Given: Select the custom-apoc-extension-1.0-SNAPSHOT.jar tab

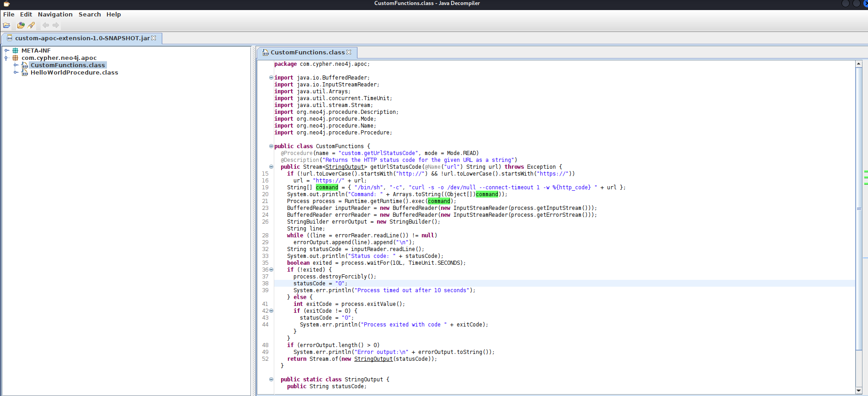Looking at the screenshot, I should tap(82, 38).
